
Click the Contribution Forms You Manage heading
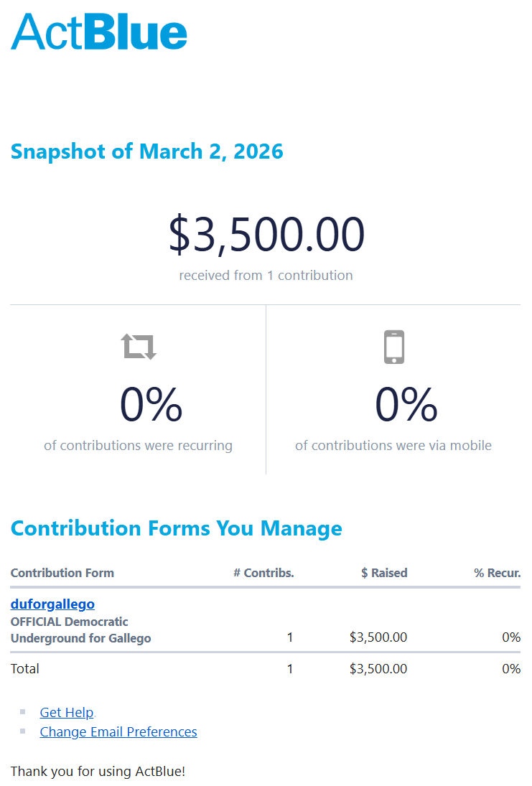point(177,528)
